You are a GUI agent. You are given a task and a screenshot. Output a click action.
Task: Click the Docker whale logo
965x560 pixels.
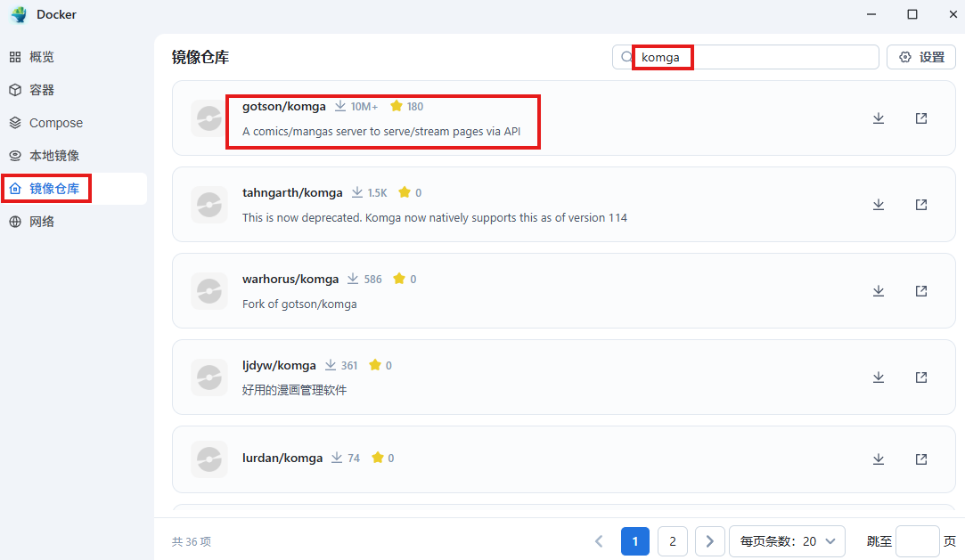click(19, 14)
